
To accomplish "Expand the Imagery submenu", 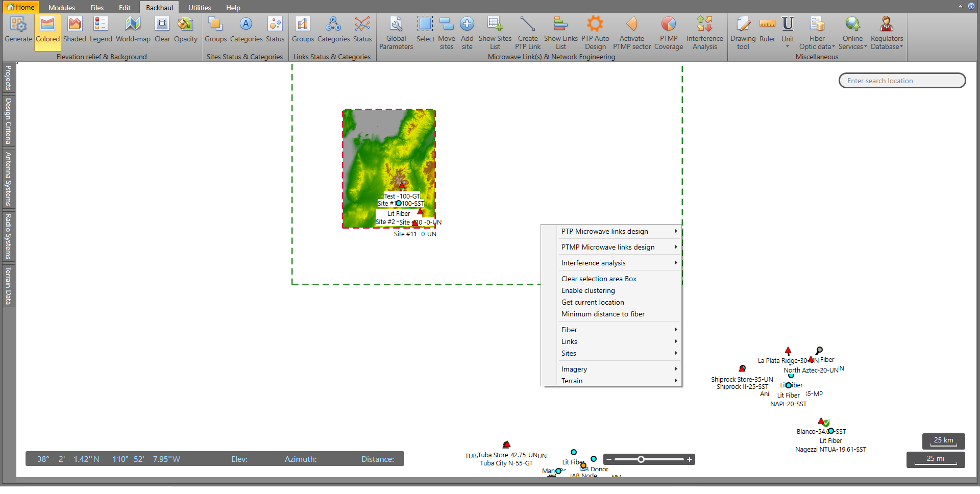I will point(574,368).
